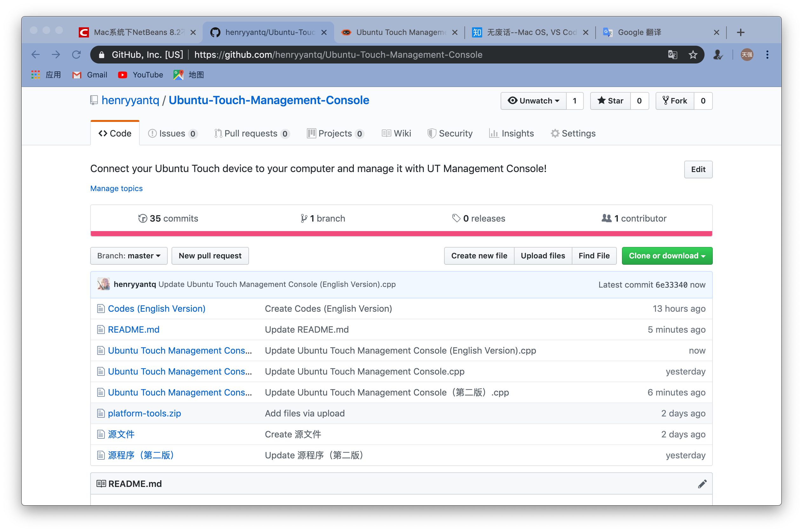The height and width of the screenshot is (532, 803).
Task: Open the Pull requests tab
Action: (252, 133)
